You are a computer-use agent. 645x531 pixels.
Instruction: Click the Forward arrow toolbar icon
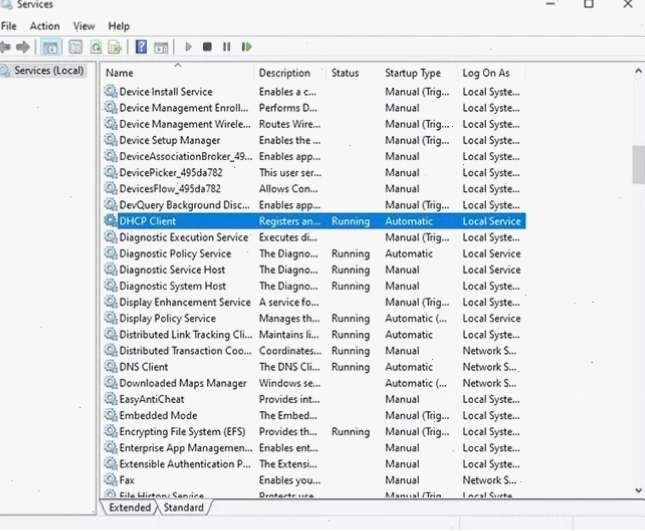pyautogui.click(x=23, y=47)
